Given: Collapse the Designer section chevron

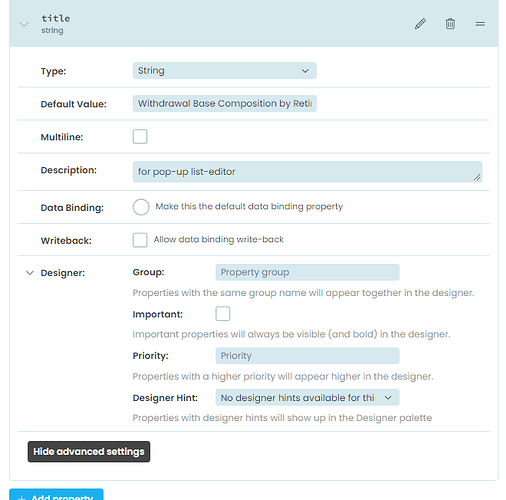Looking at the screenshot, I should (30, 273).
